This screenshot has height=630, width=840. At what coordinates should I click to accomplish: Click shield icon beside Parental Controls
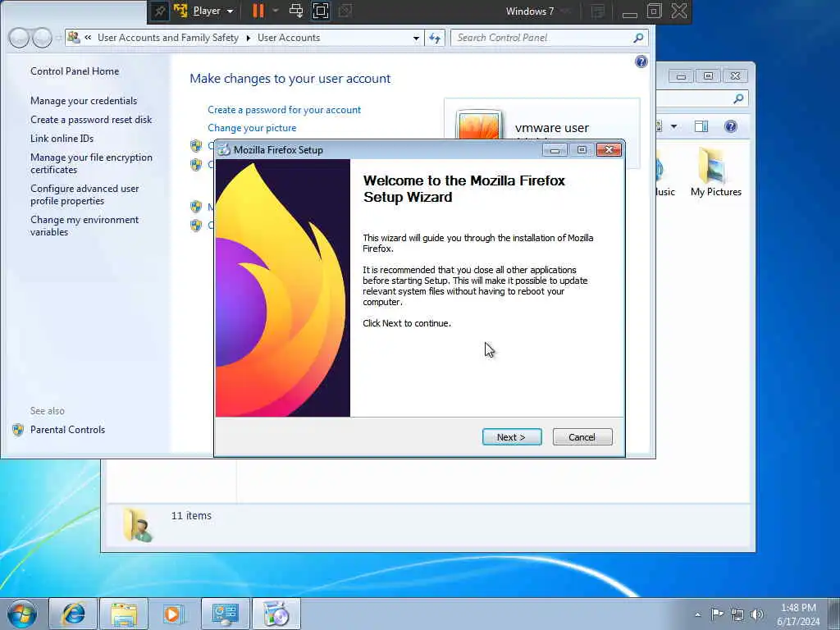18,430
